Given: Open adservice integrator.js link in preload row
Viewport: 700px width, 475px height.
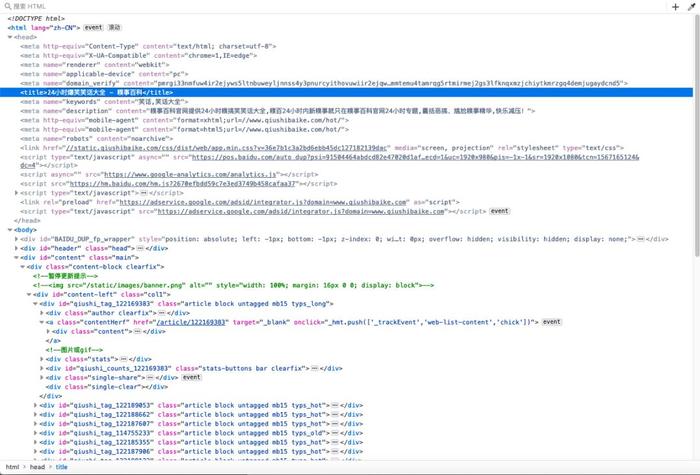Looking at the screenshot, I should click(263, 202).
